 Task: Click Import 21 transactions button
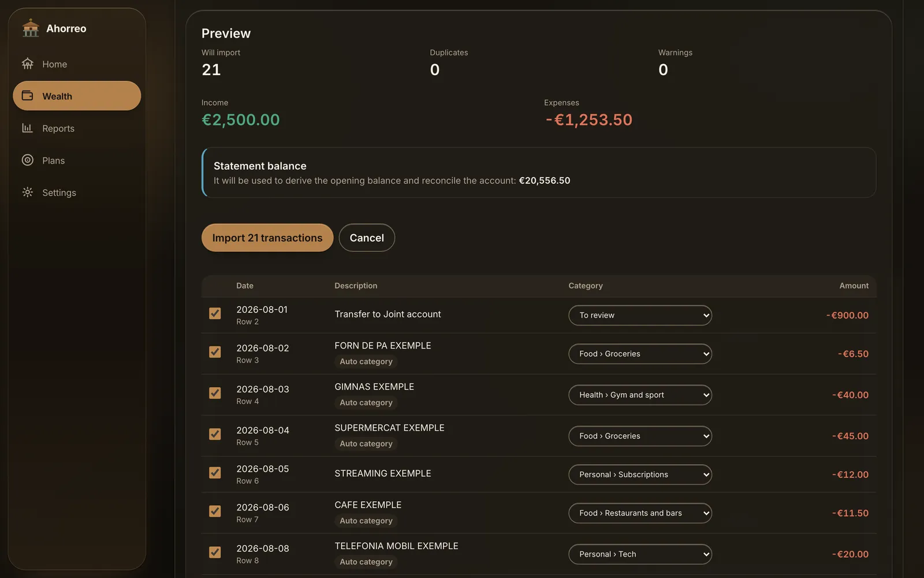(267, 238)
